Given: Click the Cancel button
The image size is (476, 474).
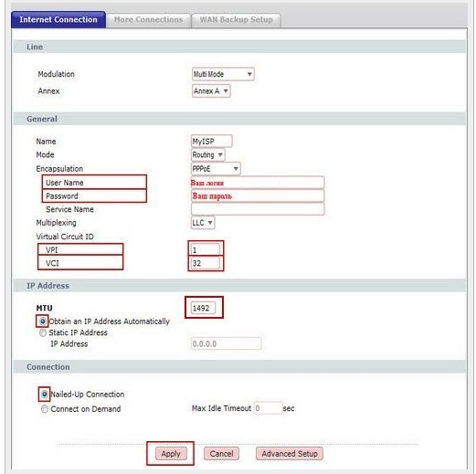Looking at the screenshot, I should (x=221, y=454).
